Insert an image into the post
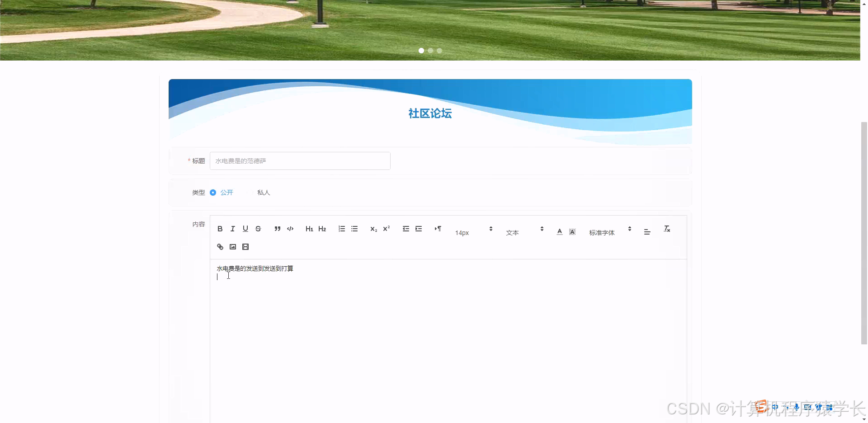Image resolution: width=868 pixels, height=423 pixels. pyautogui.click(x=233, y=247)
